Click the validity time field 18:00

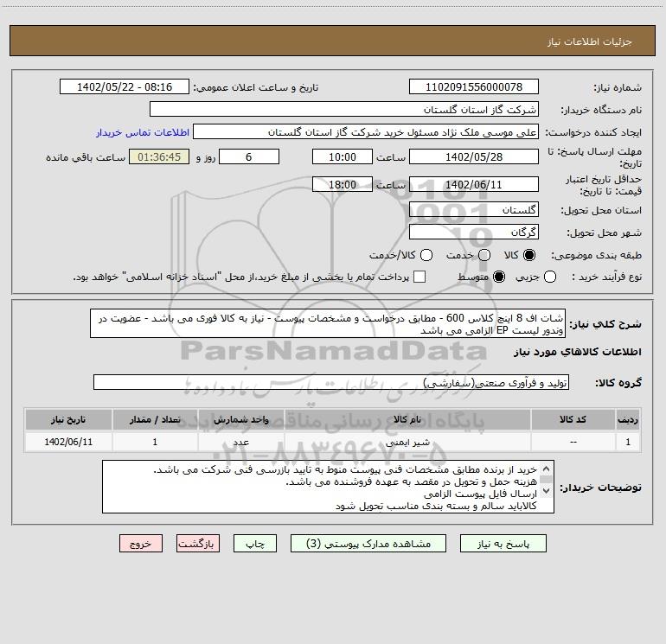(343, 185)
